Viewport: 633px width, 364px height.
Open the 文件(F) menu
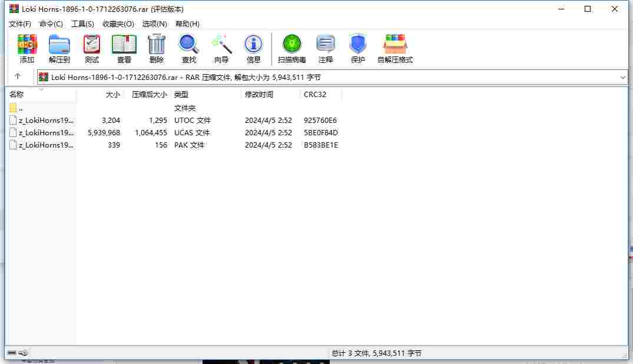point(20,24)
